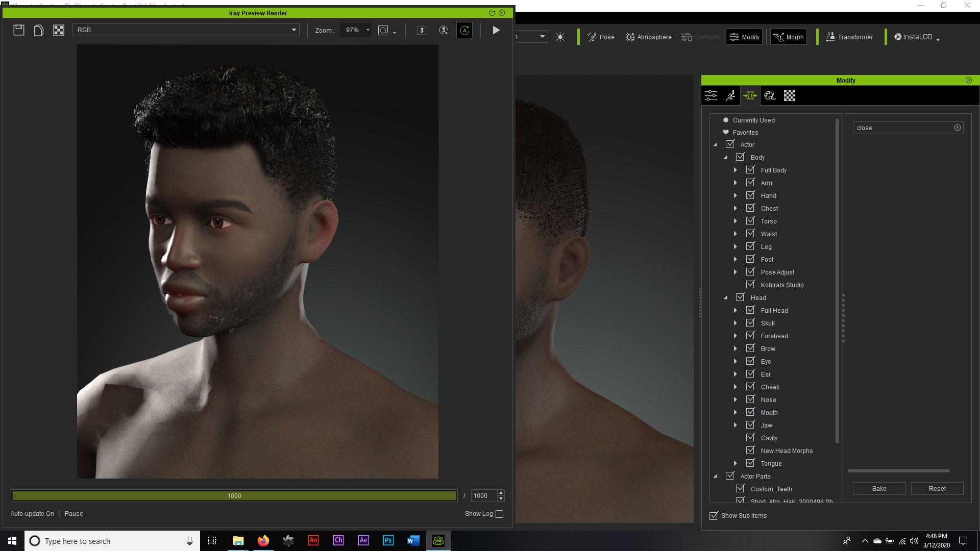Open the InstaLOD menu
Viewport: 980px width, 551px height.
click(x=917, y=37)
